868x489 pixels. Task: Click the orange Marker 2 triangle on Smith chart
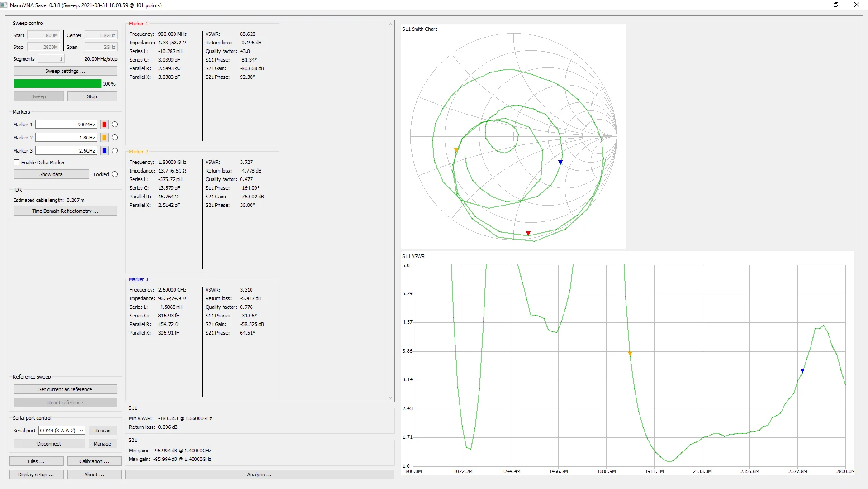click(x=456, y=150)
